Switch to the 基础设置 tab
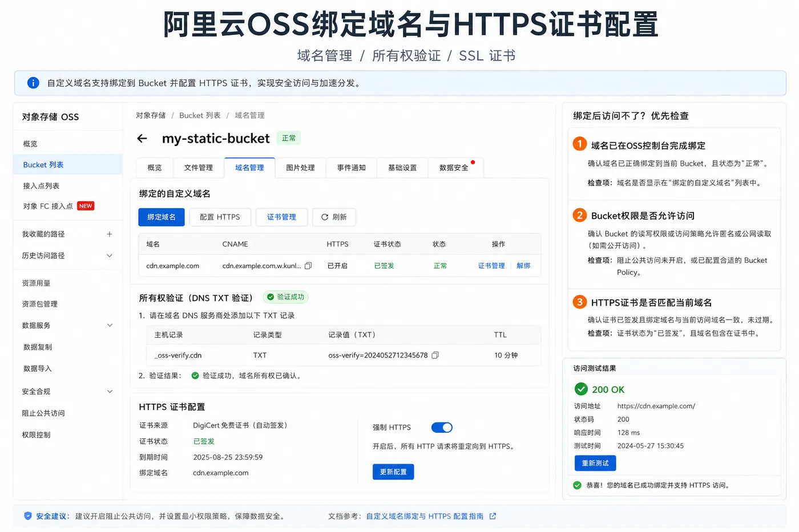The image size is (799, 532). [x=402, y=168]
